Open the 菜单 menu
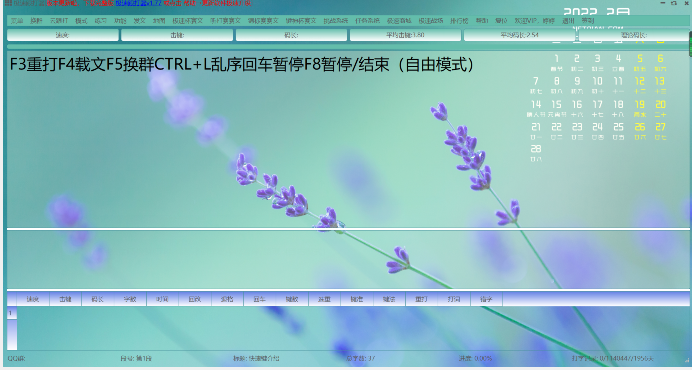Viewport: 692px width, 370px height. 17,21
